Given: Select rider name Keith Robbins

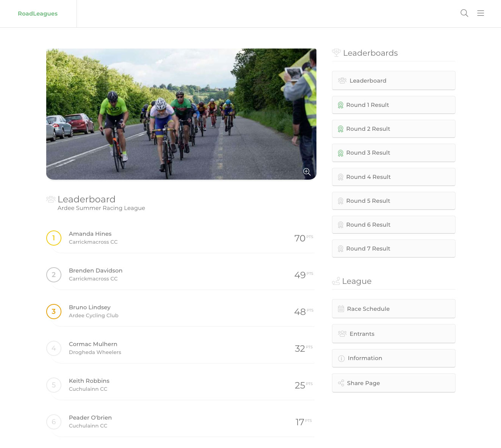Looking at the screenshot, I should [89, 381].
